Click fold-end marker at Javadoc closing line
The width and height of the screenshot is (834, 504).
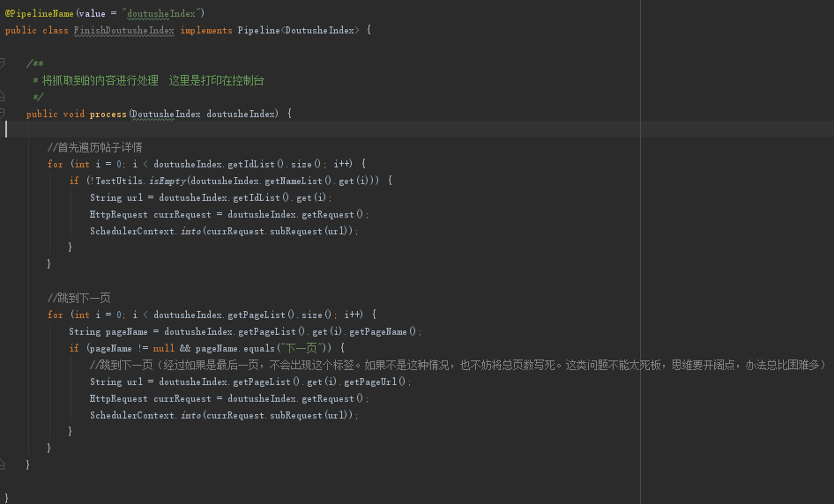pos(4,96)
